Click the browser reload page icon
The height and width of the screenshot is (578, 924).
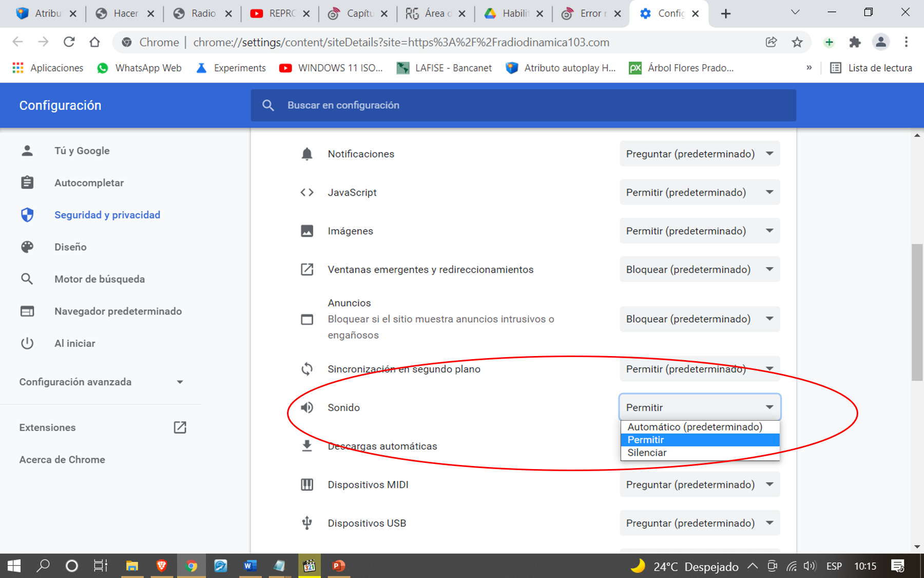click(69, 42)
